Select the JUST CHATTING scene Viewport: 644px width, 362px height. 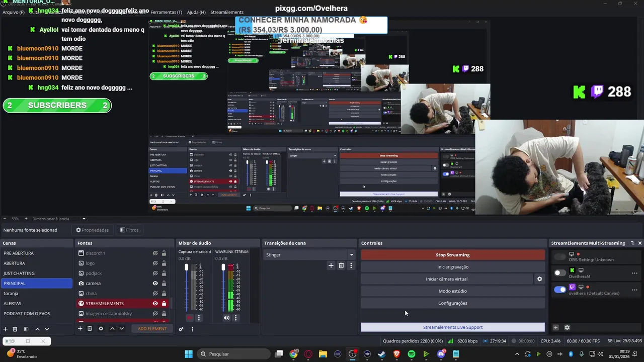36,274
